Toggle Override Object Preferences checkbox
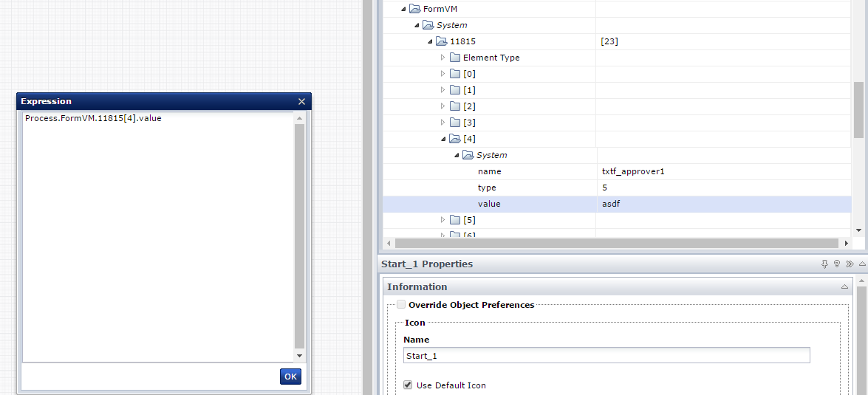Image resolution: width=868 pixels, height=395 pixels. [401, 304]
